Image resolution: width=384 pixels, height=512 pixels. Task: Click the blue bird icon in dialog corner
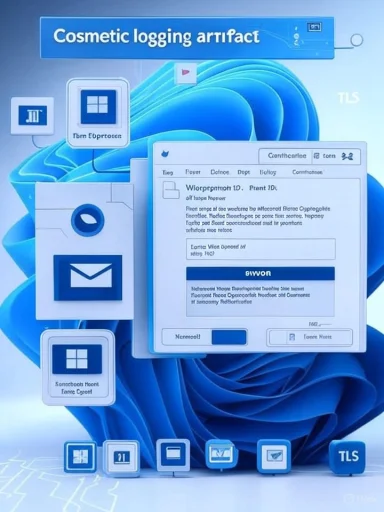click(165, 154)
